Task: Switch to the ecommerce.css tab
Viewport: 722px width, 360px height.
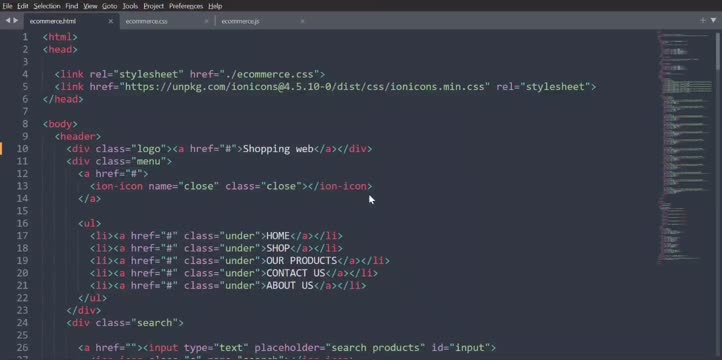Action: 146,21
